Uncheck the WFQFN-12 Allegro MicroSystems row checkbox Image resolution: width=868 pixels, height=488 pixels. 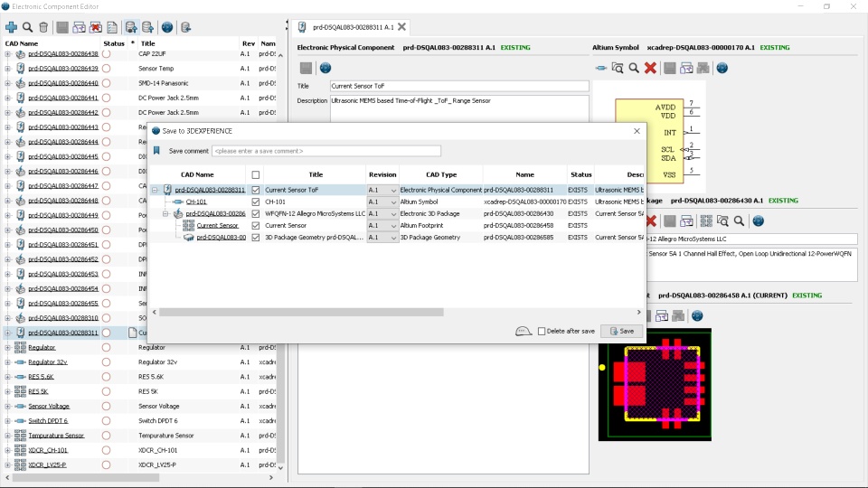point(256,213)
